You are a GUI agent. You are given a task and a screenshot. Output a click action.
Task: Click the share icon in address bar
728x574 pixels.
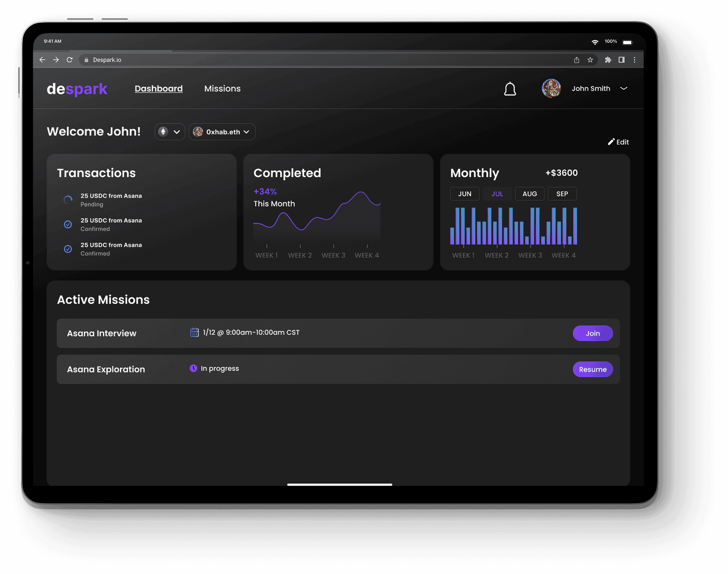click(577, 60)
